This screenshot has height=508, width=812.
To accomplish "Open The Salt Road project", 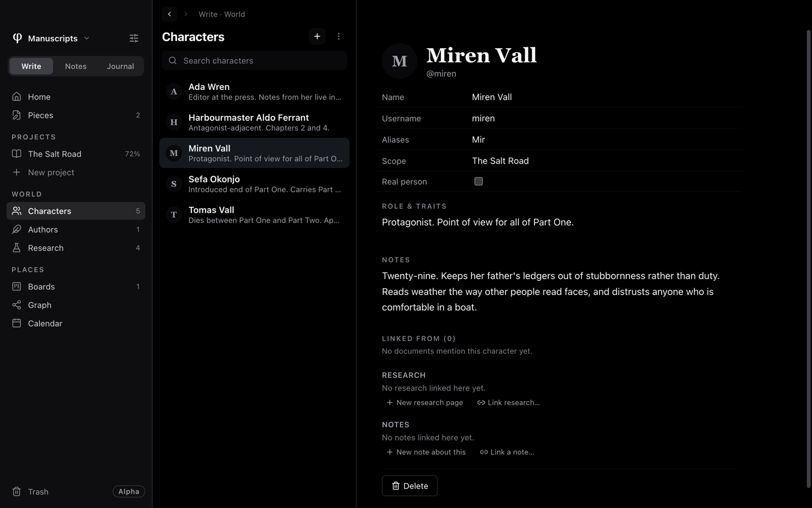I will 76,154.
